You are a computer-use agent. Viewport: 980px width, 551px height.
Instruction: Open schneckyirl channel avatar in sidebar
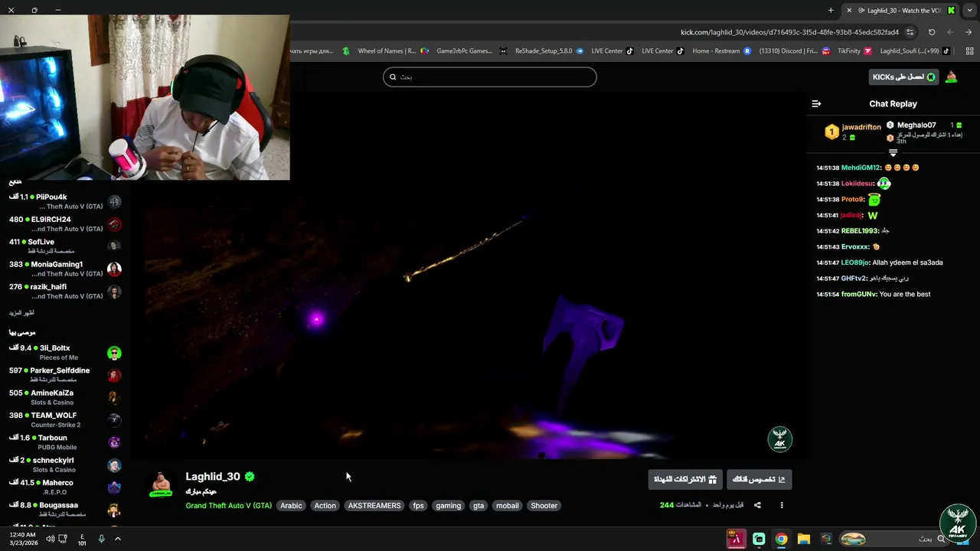click(x=114, y=465)
